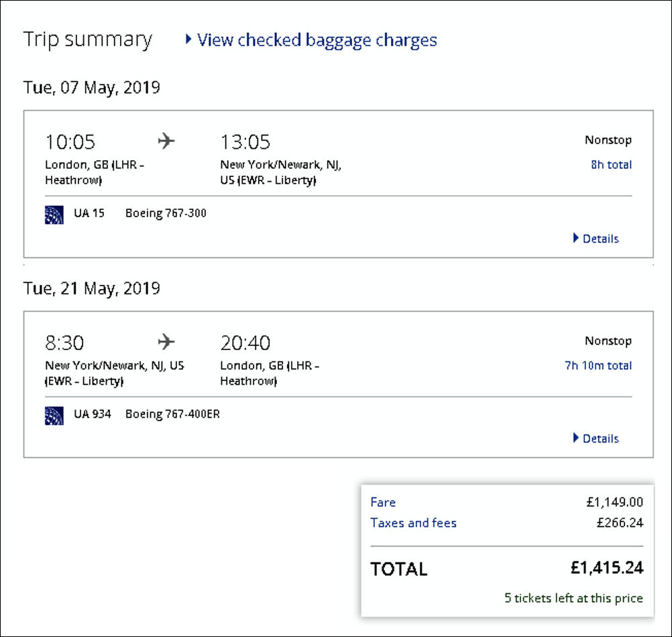Click the plane icon after 10:05 departure

[x=166, y=141]
